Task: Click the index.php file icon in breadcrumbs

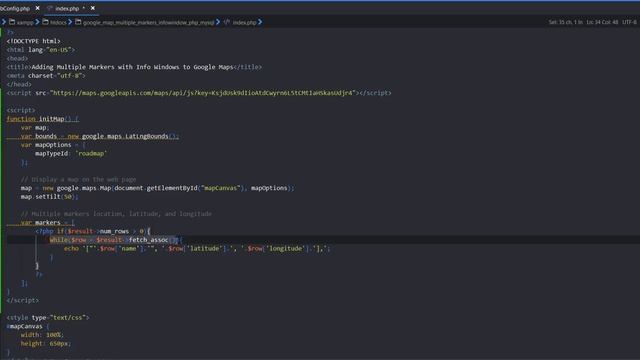Action: pos(227,22)
